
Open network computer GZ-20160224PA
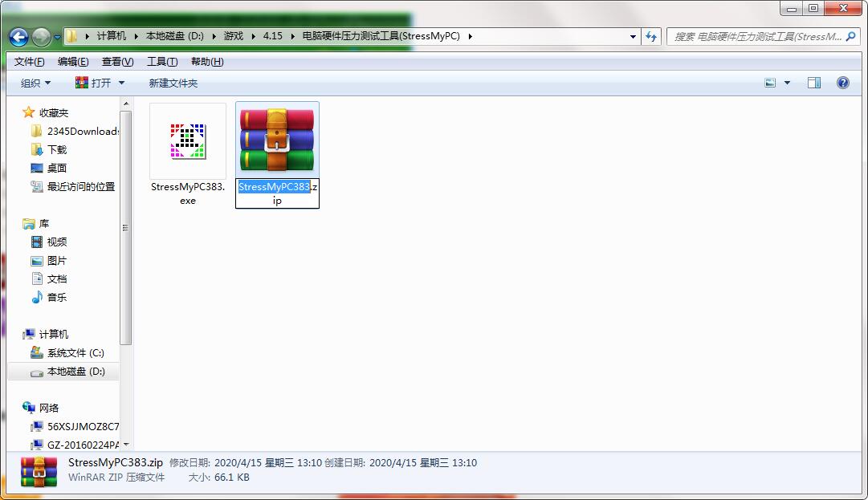(x=83, y=445)
